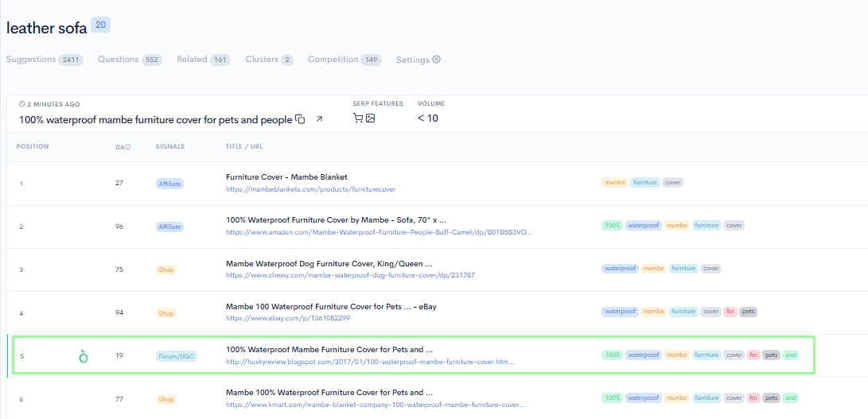The image size is (868, 419).
Task: Click the mambe keyword tag in row 1
Action: [615, 183]
